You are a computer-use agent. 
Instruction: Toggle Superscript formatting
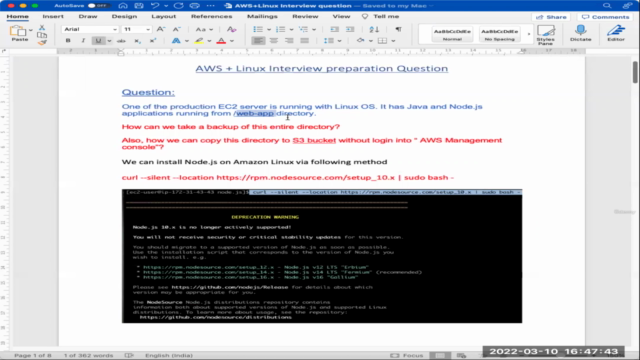tap(153, 41)
